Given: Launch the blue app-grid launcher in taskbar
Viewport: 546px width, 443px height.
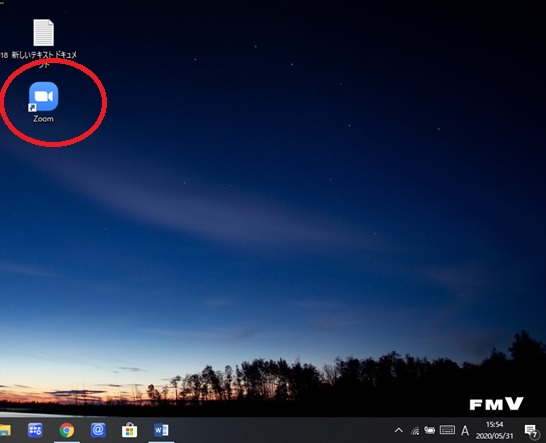Looking at the screenshot, I should 35,430.
